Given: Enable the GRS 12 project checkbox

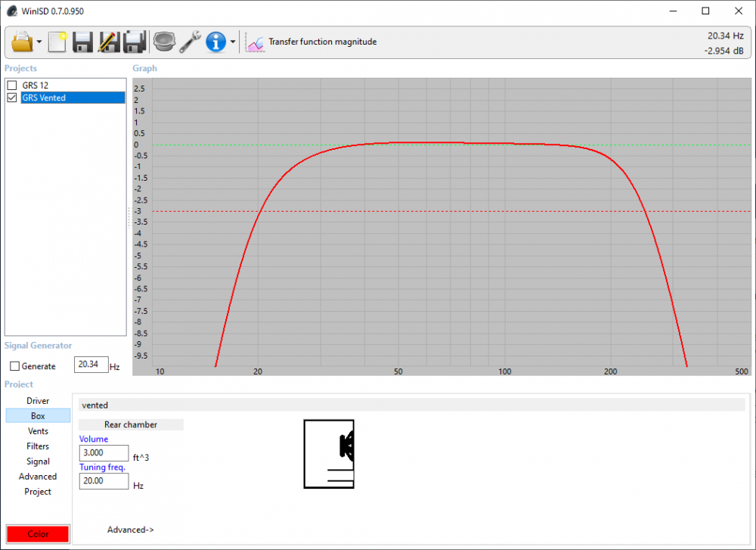Looking at the screenshot, I should [12, 85].
